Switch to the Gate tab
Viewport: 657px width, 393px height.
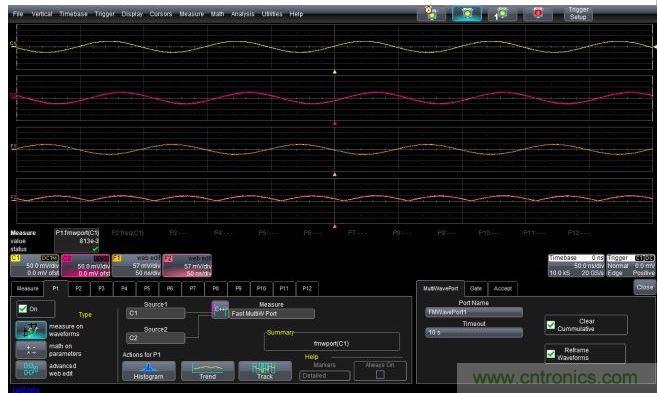coord(476,288)
